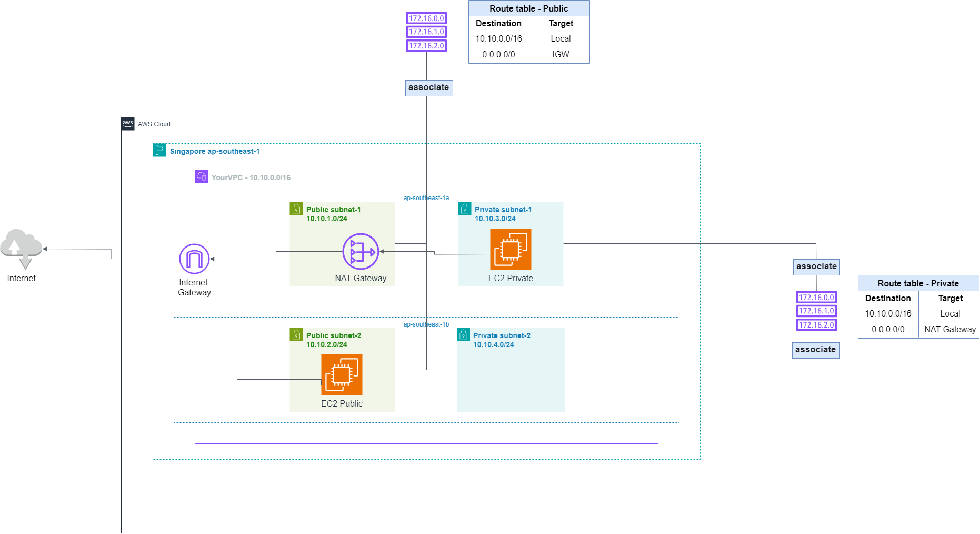Click the YourVPC - 10.10.0.0/16 label

pyautogui.click(x=251, y=177)
